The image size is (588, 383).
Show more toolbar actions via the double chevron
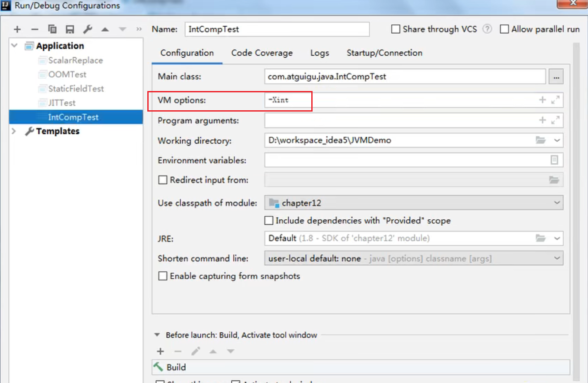tap(139, 29)
